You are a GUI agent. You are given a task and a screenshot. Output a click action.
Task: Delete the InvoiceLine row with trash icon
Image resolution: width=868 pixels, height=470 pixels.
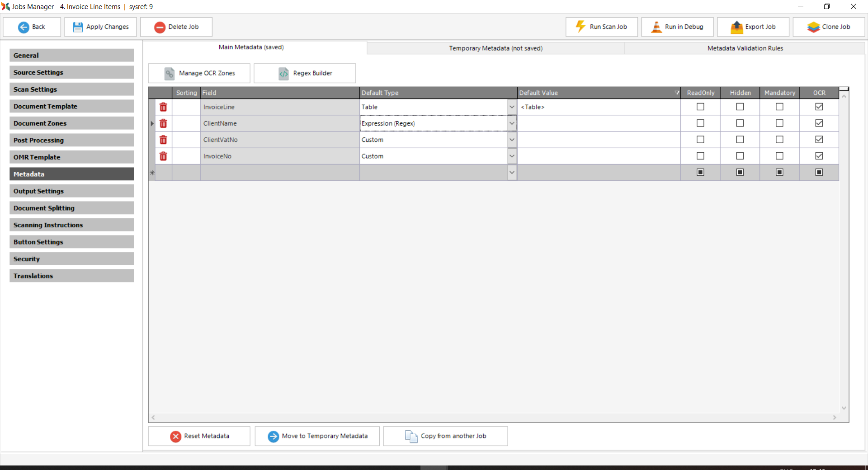click(163, 107)
